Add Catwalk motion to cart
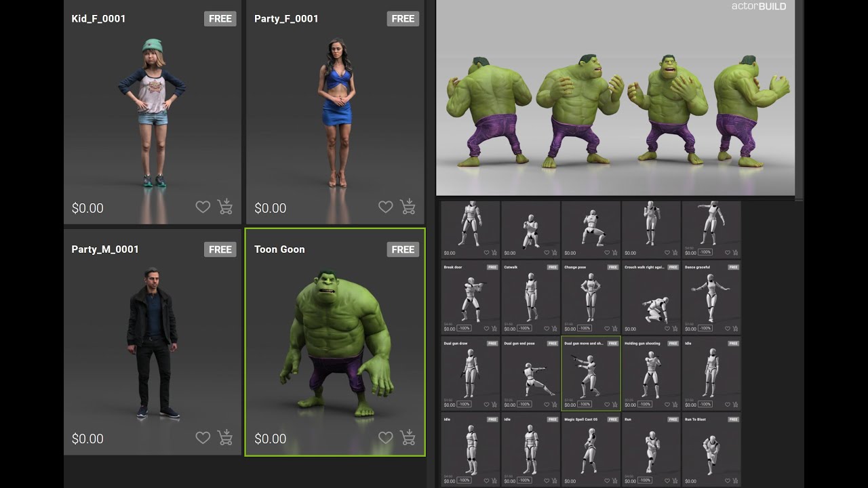868x488 pixels. [555, 328]
